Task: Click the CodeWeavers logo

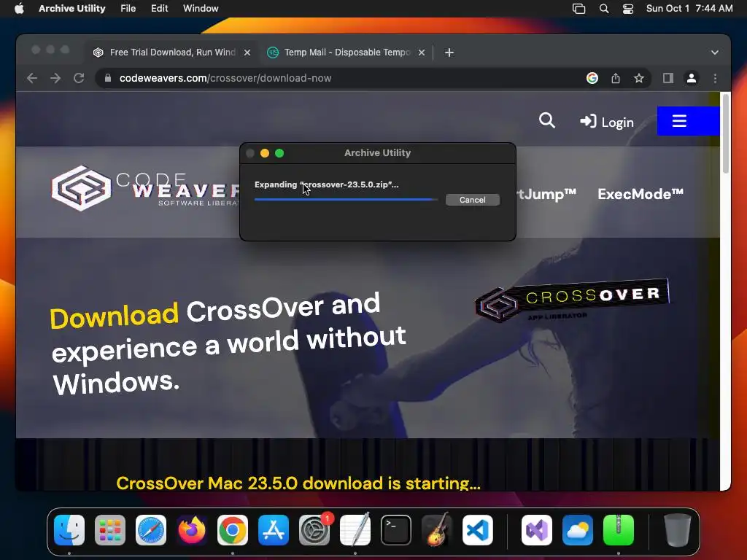Action: 145,188
